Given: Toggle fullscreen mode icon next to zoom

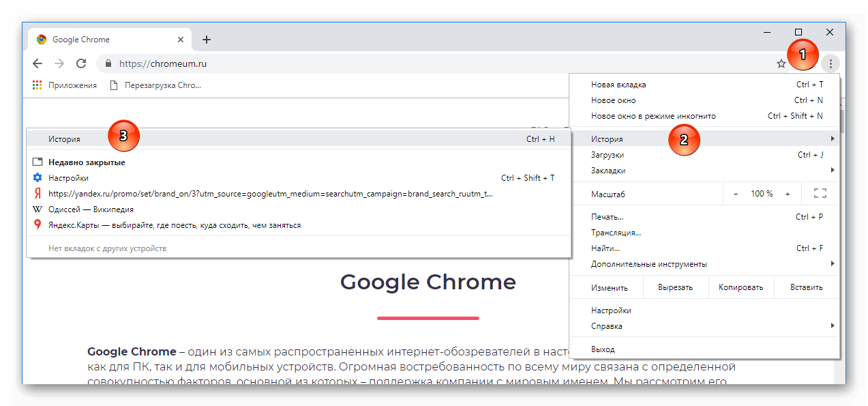Looking at the screenshot, I should (x=820, y=194).
